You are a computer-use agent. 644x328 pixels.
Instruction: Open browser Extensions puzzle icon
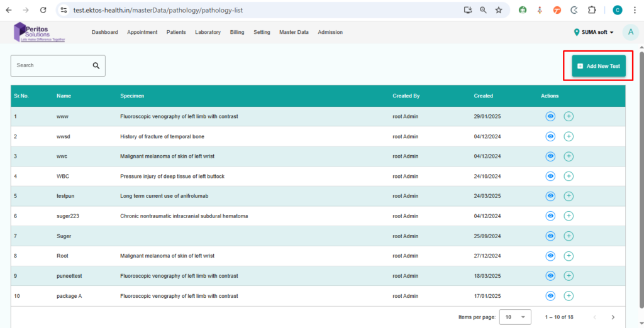click(x=592, y=10)
